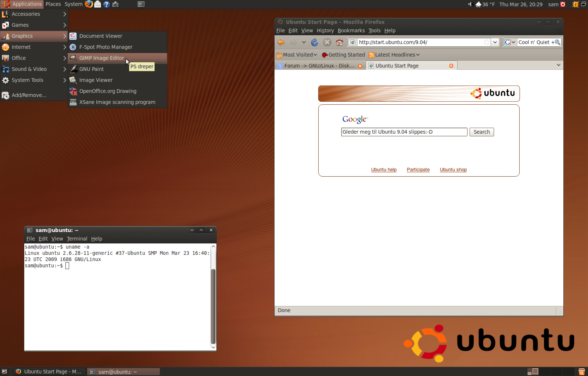This screenshot has width=588, height=376.
Task: Launch Firefox from the top panel icon
Action: coord(89,4)
